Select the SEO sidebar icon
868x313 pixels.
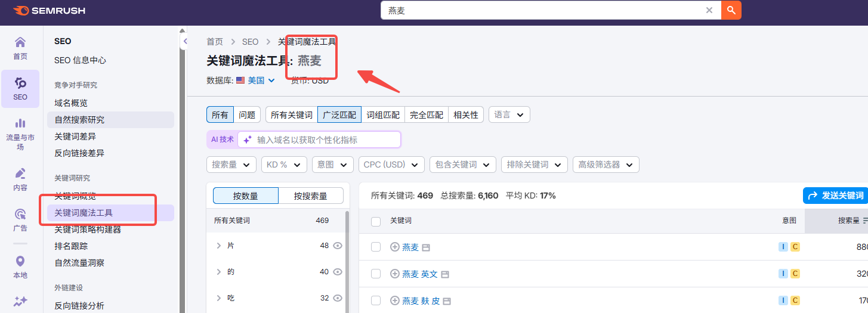20,88
